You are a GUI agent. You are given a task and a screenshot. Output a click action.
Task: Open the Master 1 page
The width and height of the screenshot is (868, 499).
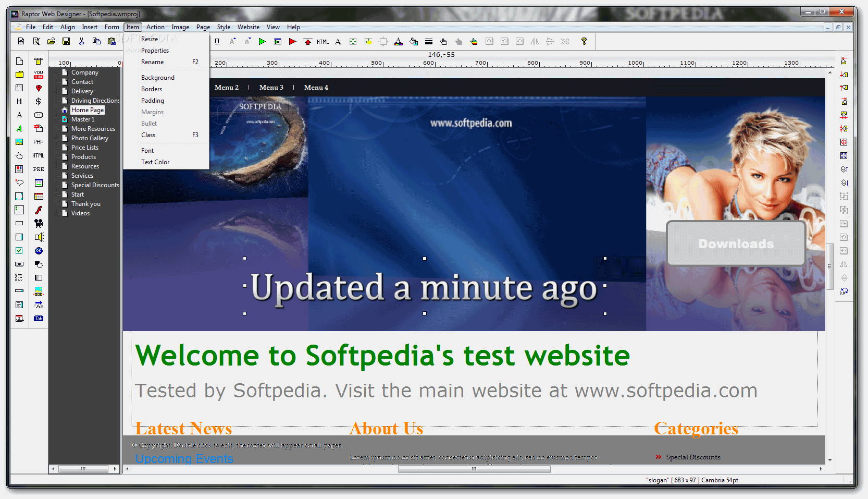(x=83, y=119)
